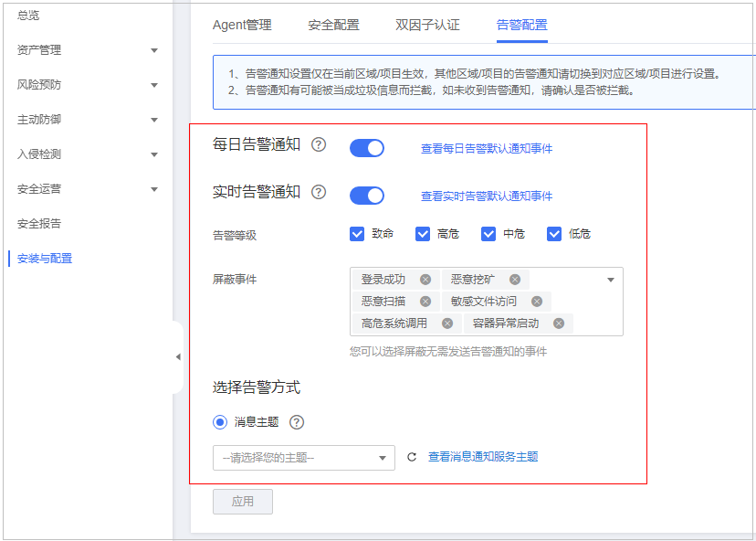The width and height of the screenshot is (756, 541).
Task: Click the 应用 button
Action: [242, 501]
